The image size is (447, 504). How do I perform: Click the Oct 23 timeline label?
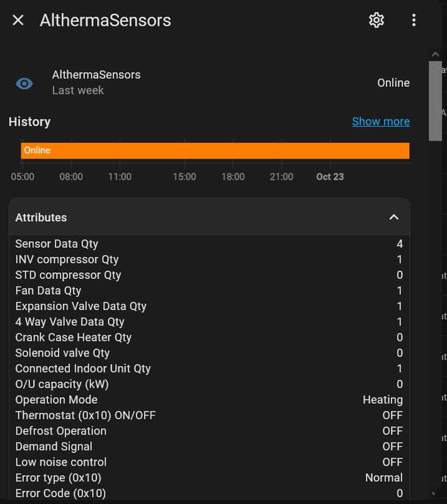(330, 176)
